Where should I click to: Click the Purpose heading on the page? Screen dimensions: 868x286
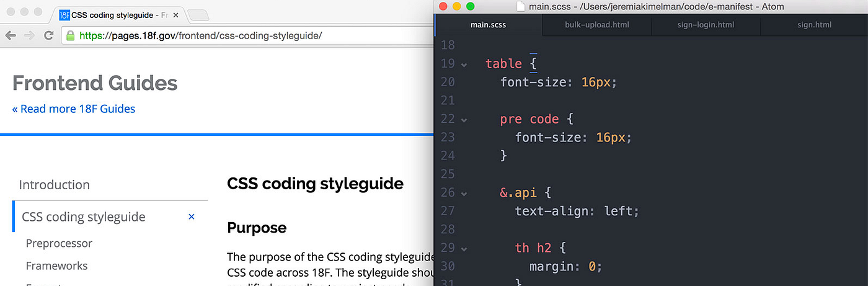[257, 228]
